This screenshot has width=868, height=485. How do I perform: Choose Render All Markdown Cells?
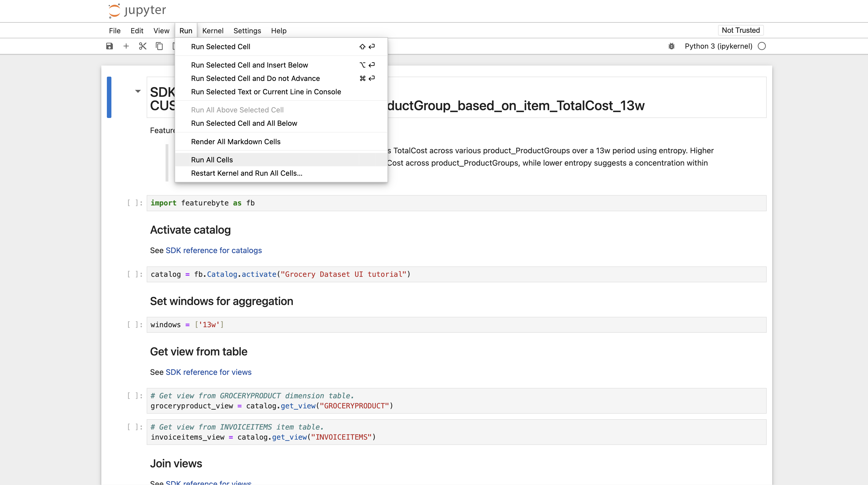point(281,142)
